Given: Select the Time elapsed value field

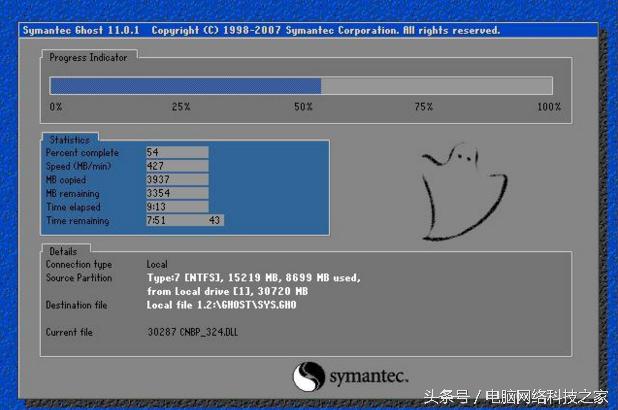Looking at the screenshot, I should [176, 206].
